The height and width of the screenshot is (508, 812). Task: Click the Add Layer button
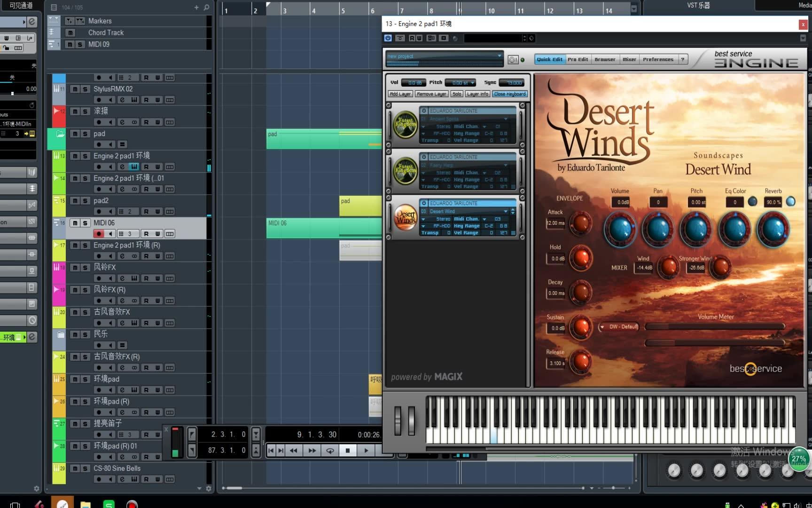pos(400,94)
